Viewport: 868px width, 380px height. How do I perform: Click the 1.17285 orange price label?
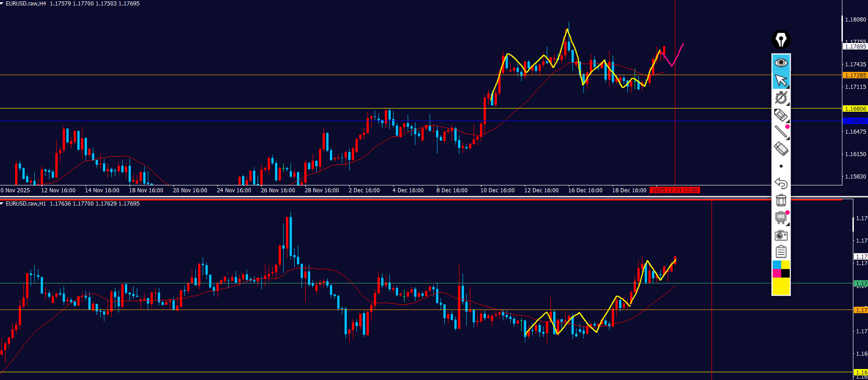point(855,76)
